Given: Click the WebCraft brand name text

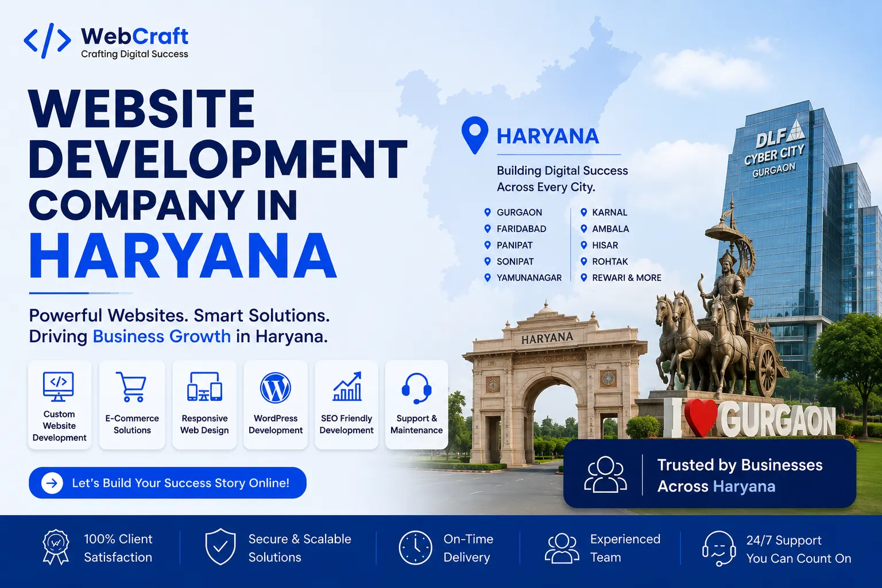Looking at the screenshot, I should (x=134, y=36).
